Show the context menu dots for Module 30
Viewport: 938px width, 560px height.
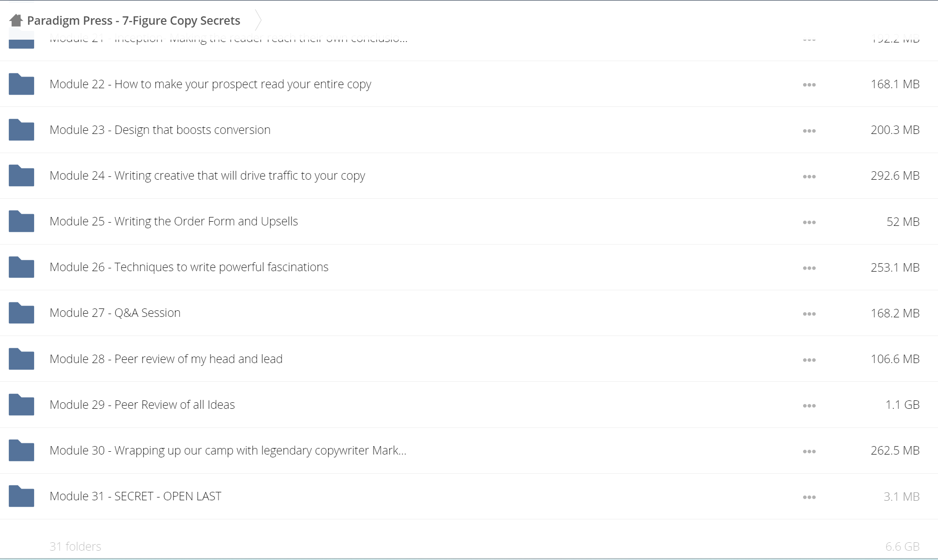(809, 451)
